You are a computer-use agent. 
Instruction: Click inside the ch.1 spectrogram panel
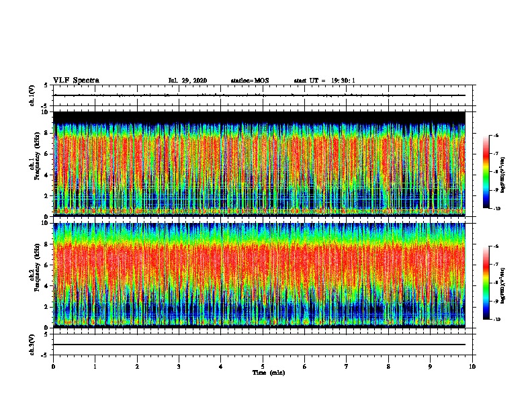click(x=259, y=164)
